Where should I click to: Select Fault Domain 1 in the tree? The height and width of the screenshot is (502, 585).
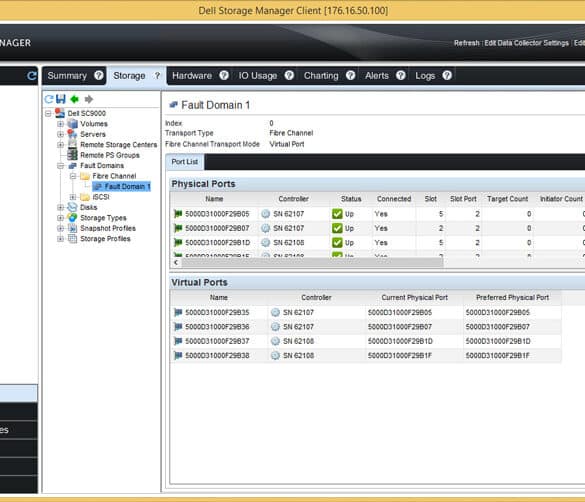click(x=122, y=186)
